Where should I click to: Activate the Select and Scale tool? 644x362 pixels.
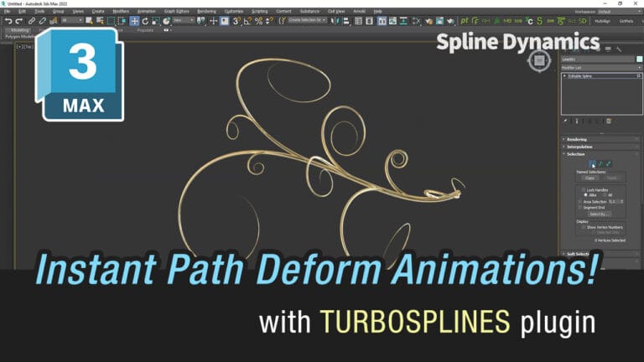click(156, 21)
